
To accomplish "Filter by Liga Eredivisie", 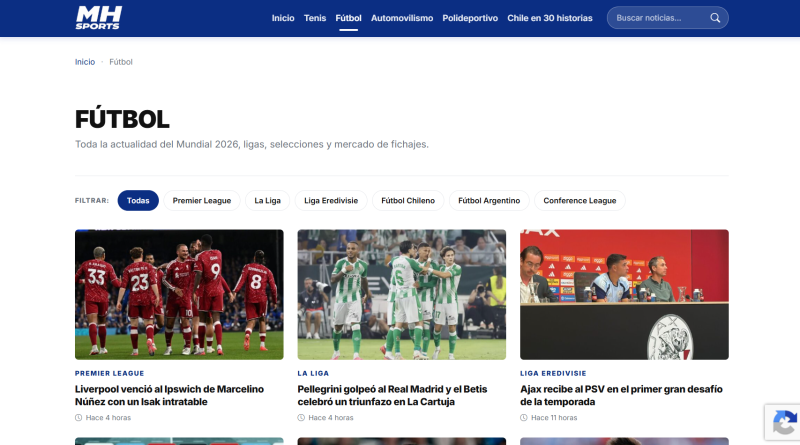I will [x=331, y=201].
